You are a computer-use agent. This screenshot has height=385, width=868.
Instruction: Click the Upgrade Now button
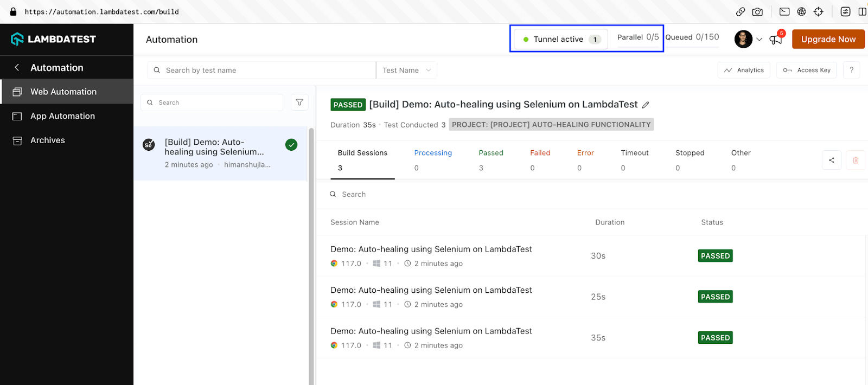[828, 39]
